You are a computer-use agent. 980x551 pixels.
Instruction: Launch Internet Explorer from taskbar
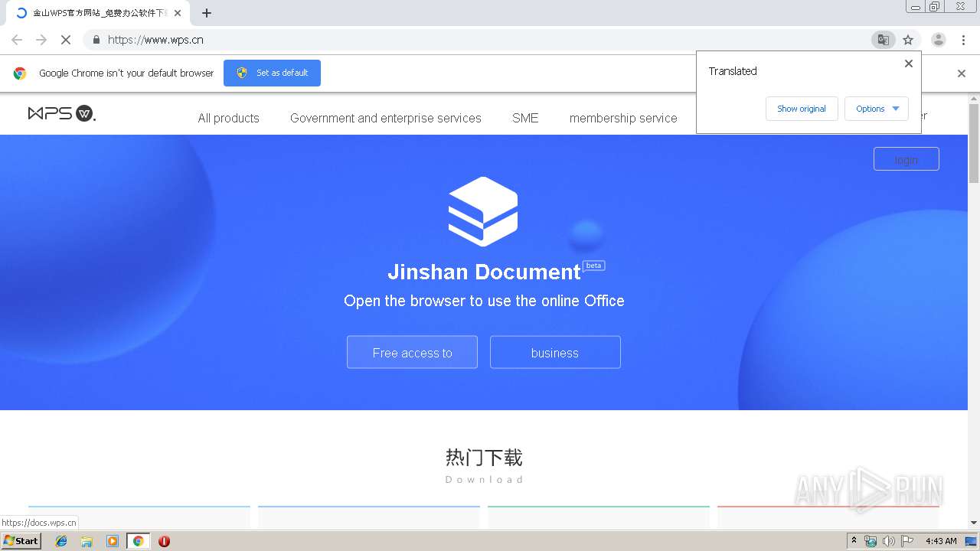[x=61, y=541]
